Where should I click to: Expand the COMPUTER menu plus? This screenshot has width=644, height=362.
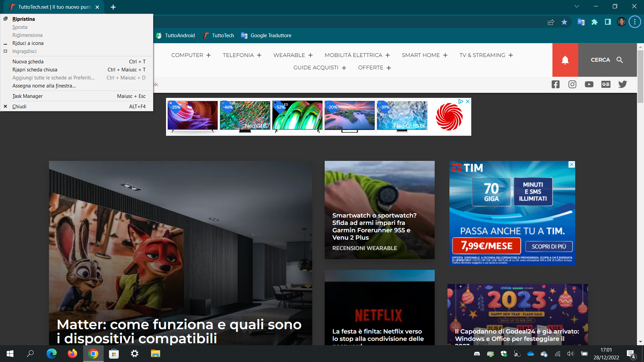pos(208,55)
